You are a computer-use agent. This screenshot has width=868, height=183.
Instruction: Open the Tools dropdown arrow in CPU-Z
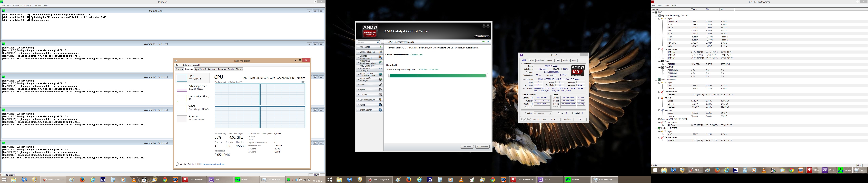click(x=559, y=119)
